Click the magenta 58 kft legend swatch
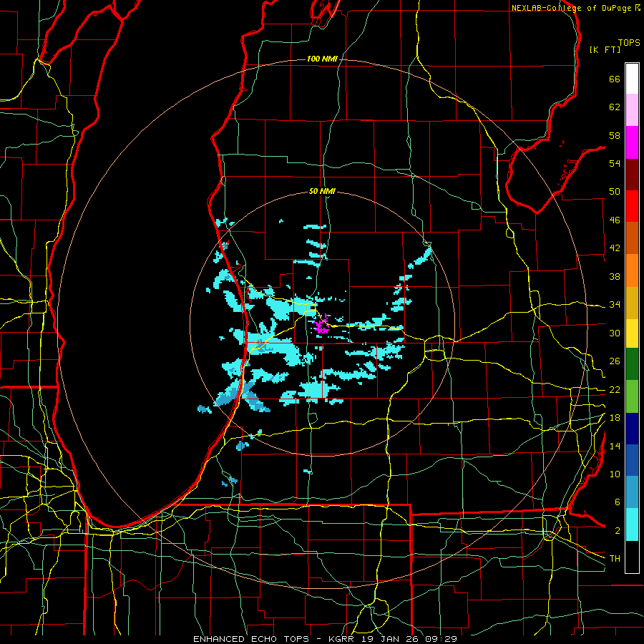 pos(632,142)
